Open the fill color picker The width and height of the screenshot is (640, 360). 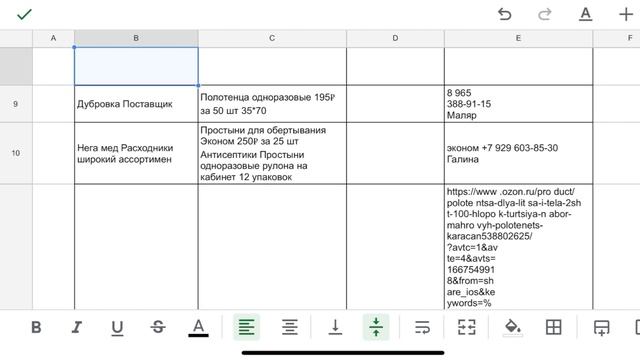[x=513, y=328]
